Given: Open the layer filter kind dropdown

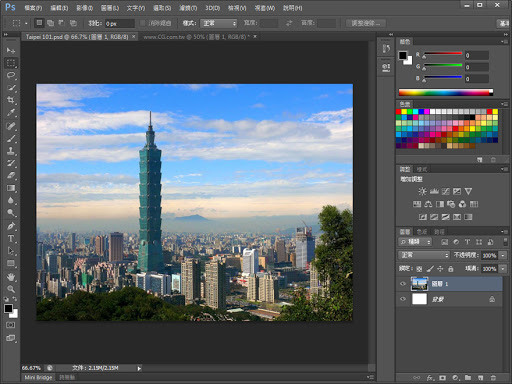Looking at the screenshot, I should [415, 242].
